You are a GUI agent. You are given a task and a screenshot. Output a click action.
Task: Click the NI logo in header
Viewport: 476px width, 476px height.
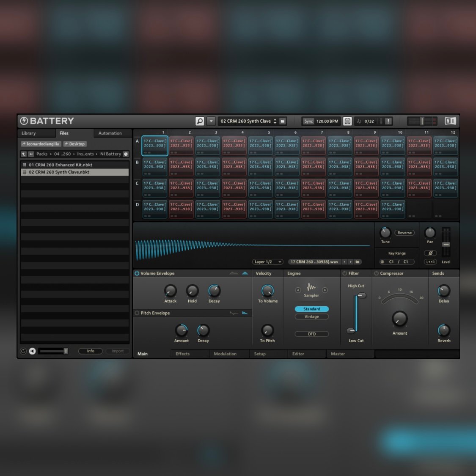click(450, 121)
